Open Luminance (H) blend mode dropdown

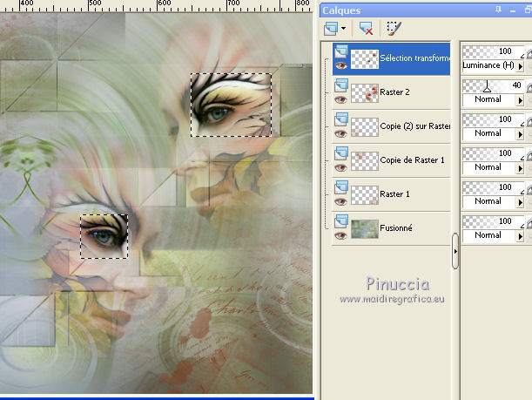point(520,66)
